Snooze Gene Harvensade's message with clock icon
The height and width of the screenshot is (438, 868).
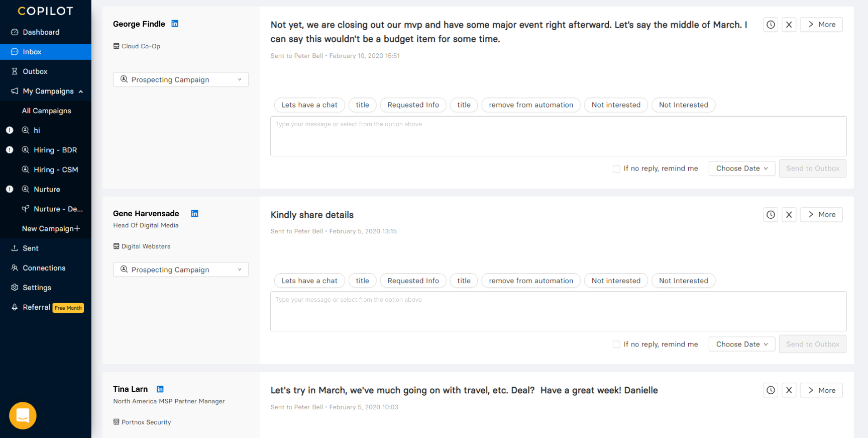point(771,215)
